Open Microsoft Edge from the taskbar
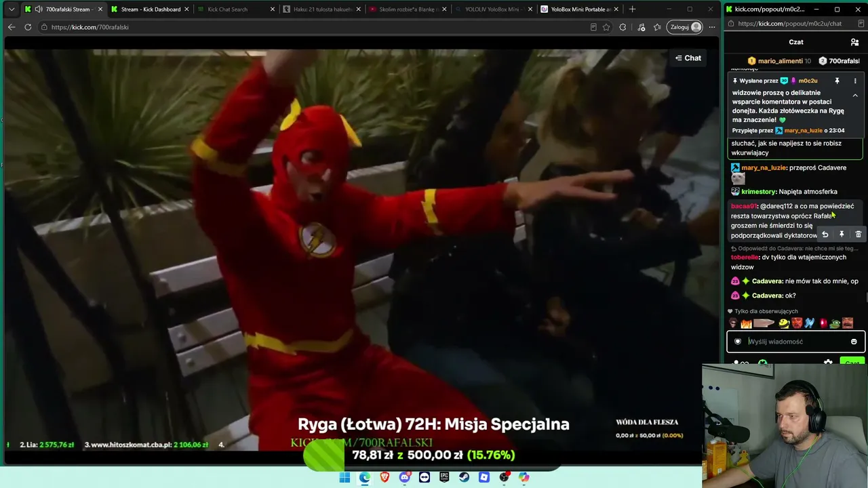The height and width of the screenshot is (488, 868). [364, 477]
